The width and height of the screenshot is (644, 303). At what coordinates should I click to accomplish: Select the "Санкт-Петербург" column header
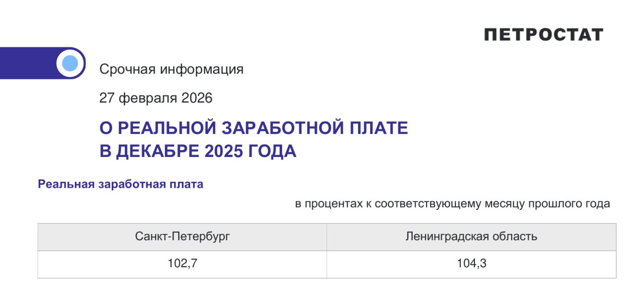(x=182, y=237)
